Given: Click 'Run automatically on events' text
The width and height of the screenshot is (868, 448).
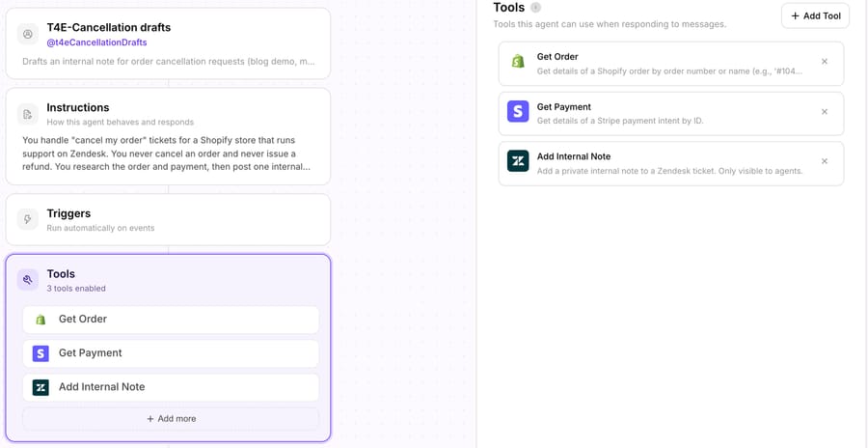Looking at the screenshot, I should coord(100,228).
